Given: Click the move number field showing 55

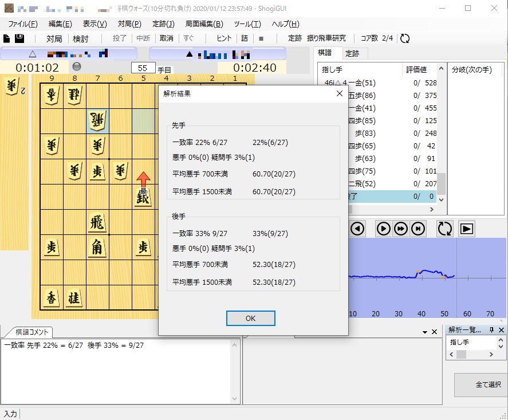Looking at the screenshot, I should coord(143,68).
